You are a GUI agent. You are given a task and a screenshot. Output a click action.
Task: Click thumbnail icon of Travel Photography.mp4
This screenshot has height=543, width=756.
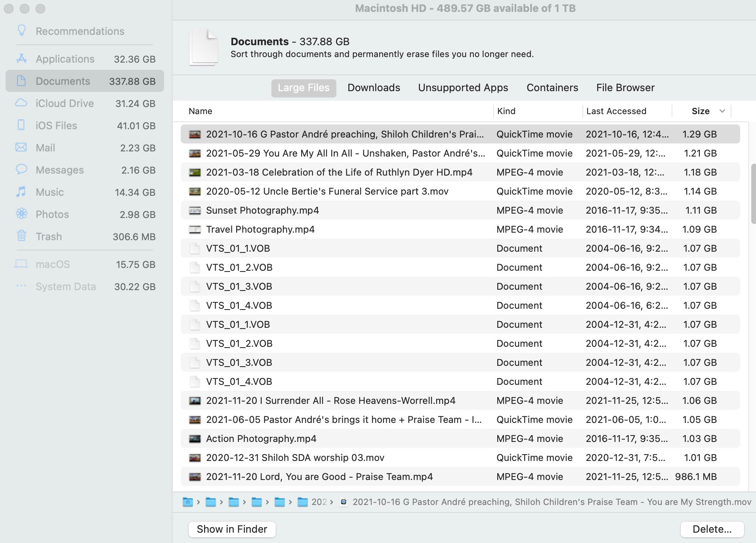point(195,229)
